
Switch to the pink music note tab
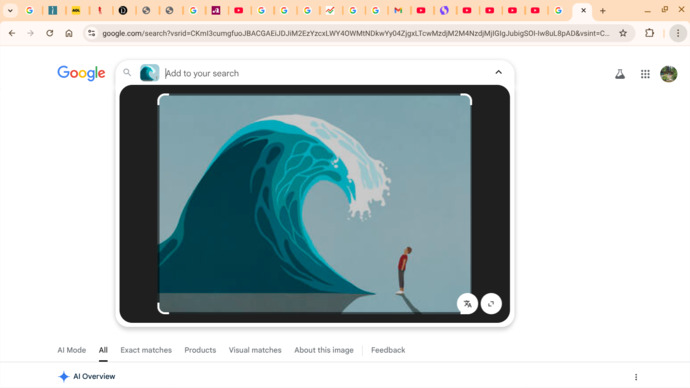[216, 11]
